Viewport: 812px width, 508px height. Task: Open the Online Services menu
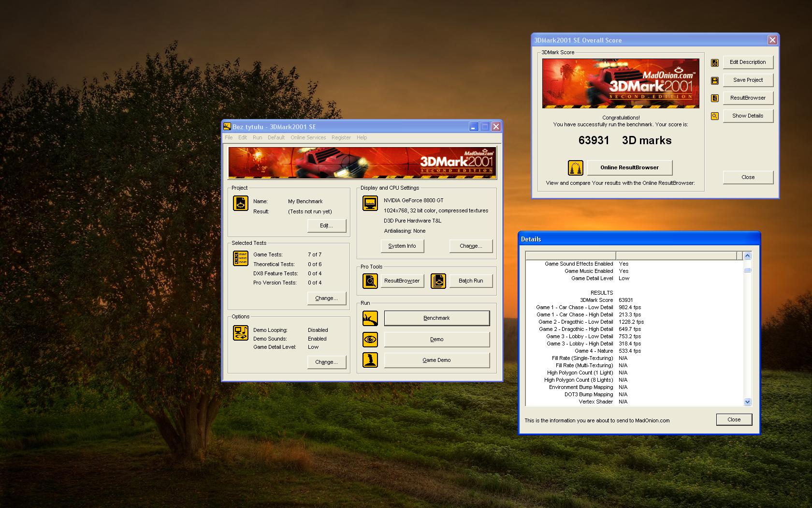coord(308,137)
